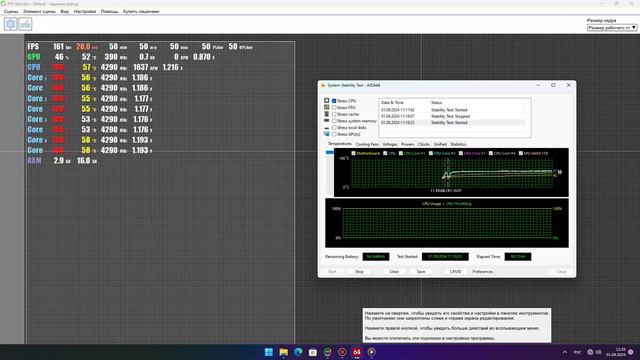Viewport: 640px width, 360px height.
Task: Toggle the Stress CPU checkbox
Action: tap(334, 101)
